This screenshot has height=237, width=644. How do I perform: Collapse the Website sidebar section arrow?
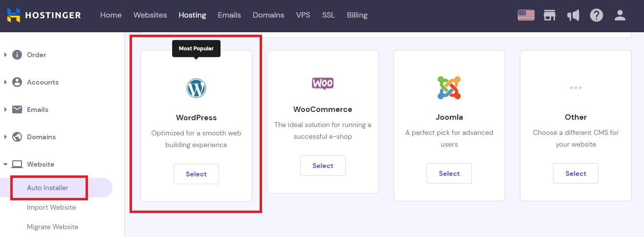(5, 164)
